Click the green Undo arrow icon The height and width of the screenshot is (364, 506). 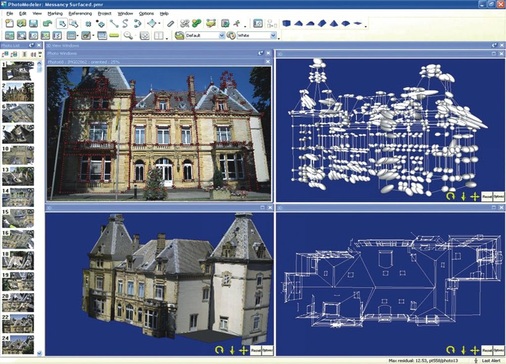[x=47, y=23]
